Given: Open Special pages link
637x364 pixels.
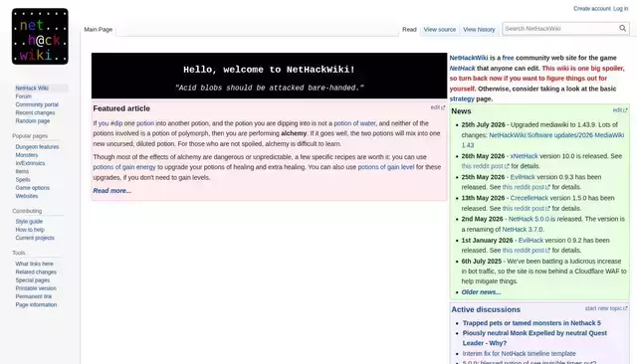Looking at the screenshot, I should (x=33, y=279).
